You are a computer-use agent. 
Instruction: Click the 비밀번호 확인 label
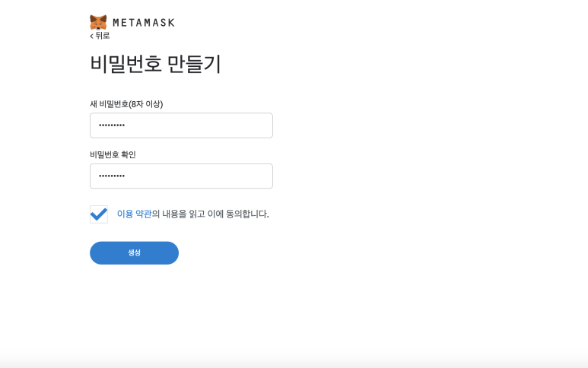113,154
